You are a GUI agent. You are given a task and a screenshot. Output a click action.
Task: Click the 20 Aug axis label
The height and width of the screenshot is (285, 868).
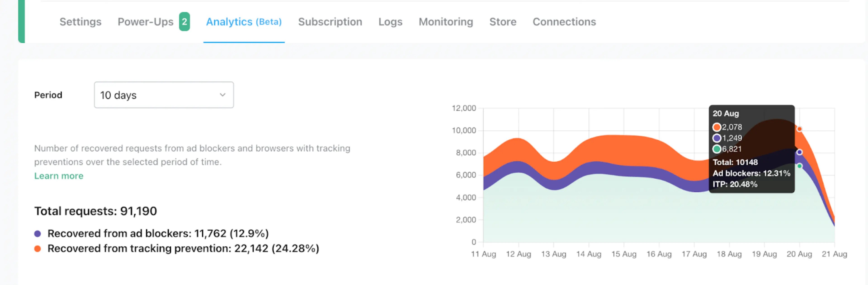[x=799, y=254]
